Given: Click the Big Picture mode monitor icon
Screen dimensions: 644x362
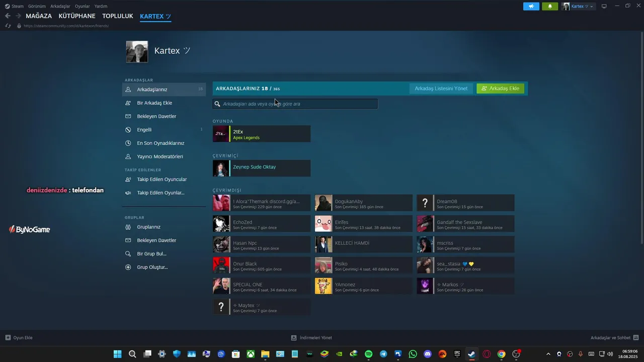Looking at the screenshot, I should pos(604,6).
